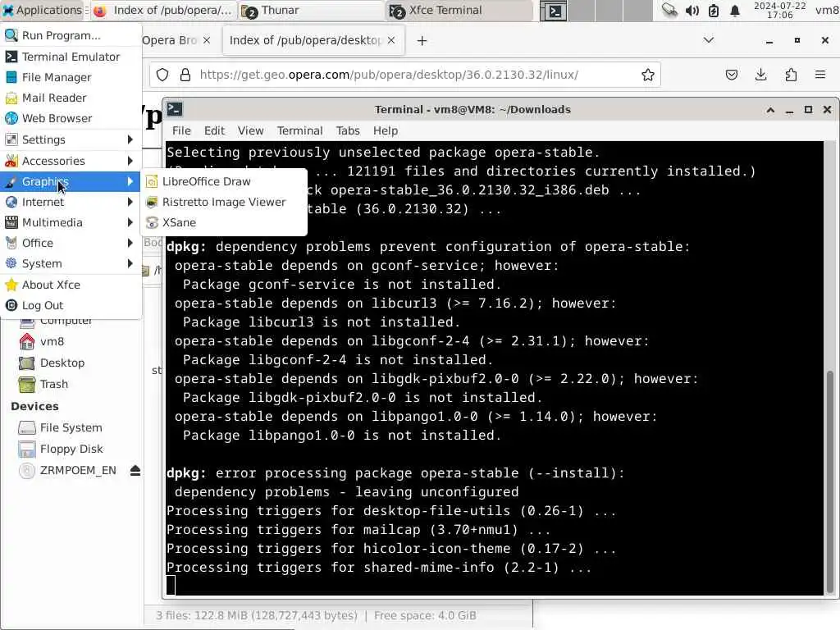Open the Terminal File menu
The width and height of the screenshot is (840, 630).
point(181,130)
